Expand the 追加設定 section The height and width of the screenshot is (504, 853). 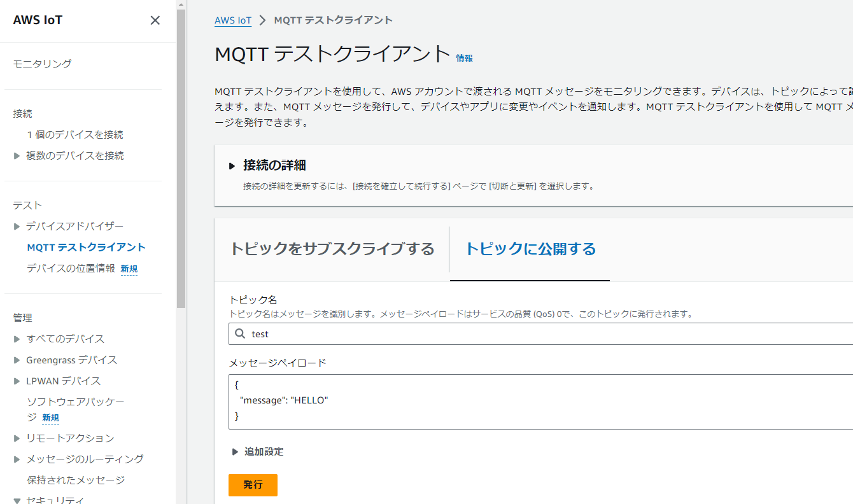tap(236, 452)
